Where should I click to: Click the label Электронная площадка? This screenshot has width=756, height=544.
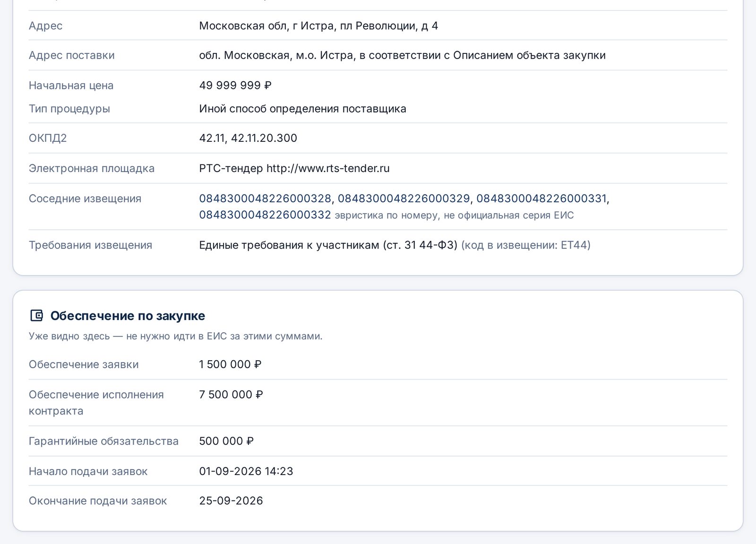tap(92, 168)
